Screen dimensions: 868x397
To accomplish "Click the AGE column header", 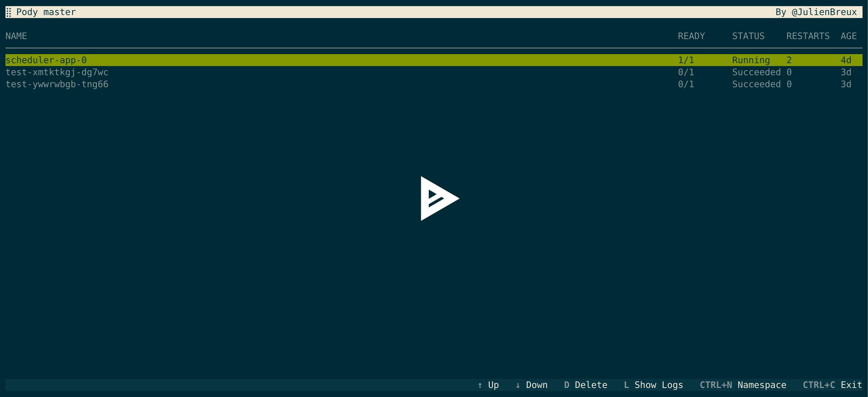I will [x=848, y=36].
